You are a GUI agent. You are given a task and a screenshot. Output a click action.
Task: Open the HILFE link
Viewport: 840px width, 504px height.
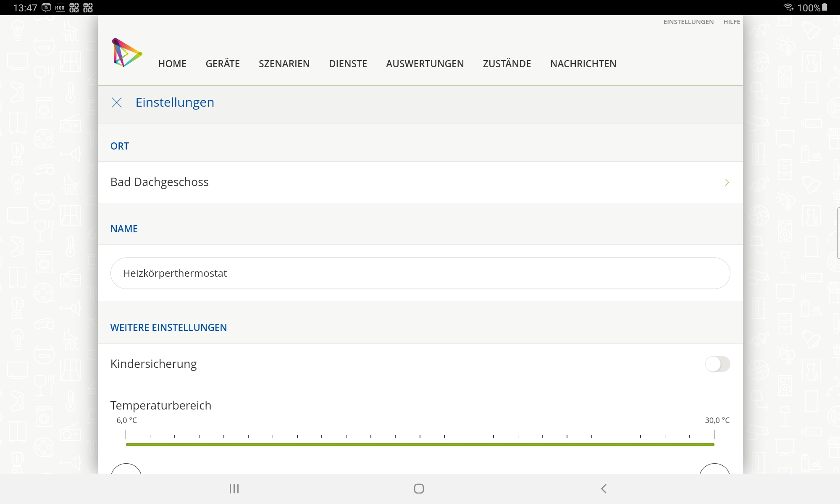tap(732, 22)
